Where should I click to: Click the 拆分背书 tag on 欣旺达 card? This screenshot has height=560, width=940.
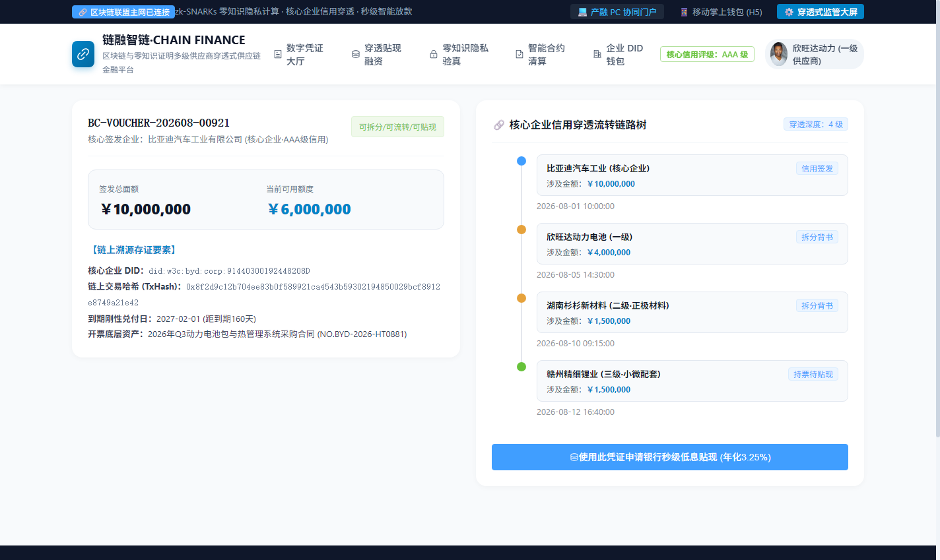pyautogui.click(x=817, y=237)
